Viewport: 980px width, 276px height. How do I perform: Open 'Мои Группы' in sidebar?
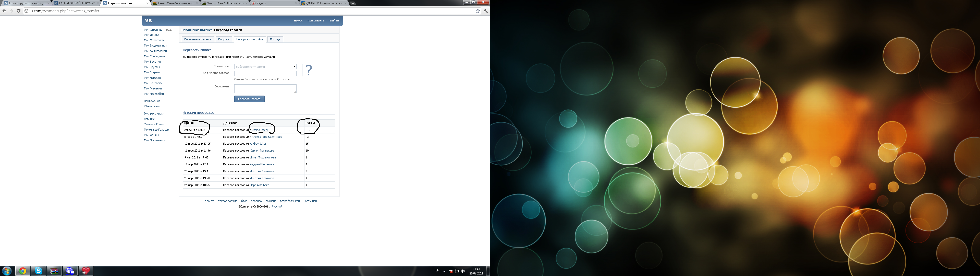[152, 67]
